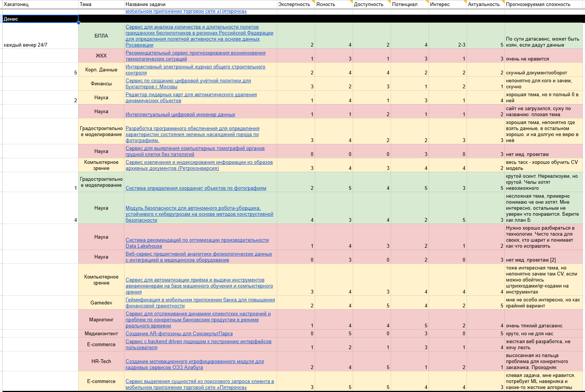Select the 'Название задачи' column header cell
The height and width of the screenshot is (392, 585).
(200, 4)
